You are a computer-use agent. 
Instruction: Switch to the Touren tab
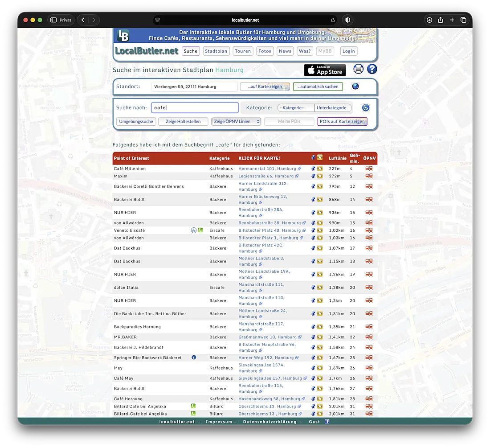click(243, 51)
